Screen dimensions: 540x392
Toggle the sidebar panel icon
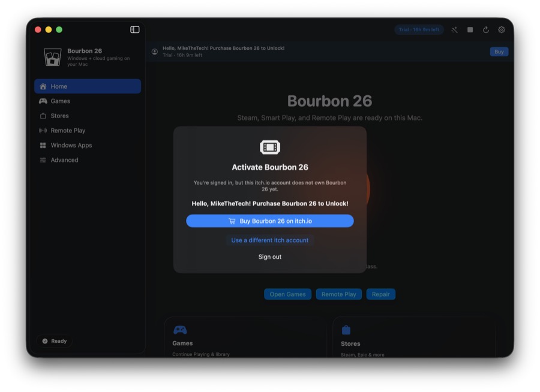pyautogui.click(x=134, y=29)
